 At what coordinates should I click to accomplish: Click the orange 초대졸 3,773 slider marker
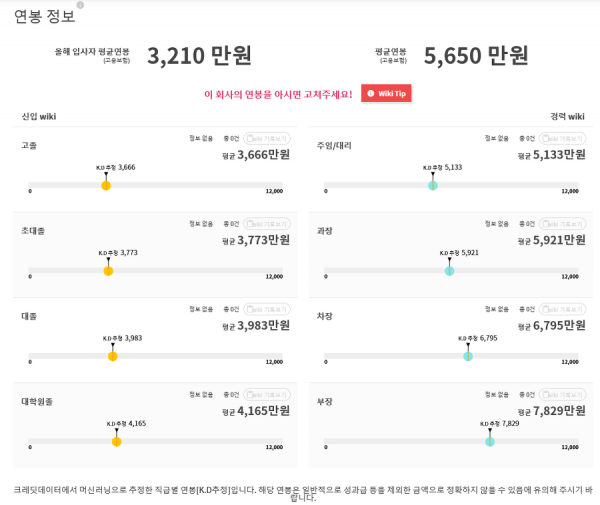click(108, 271)
